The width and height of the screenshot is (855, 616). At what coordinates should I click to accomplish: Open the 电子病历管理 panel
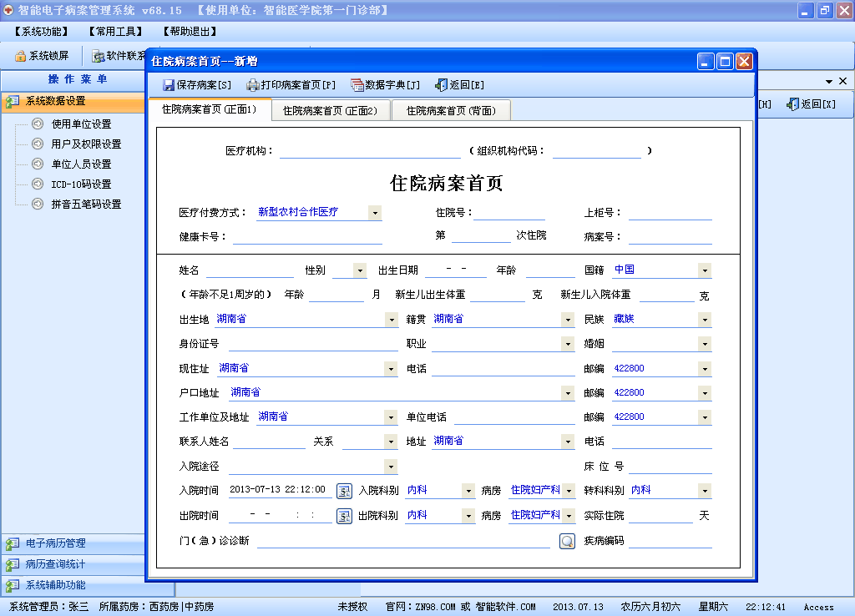pos(73,543)
